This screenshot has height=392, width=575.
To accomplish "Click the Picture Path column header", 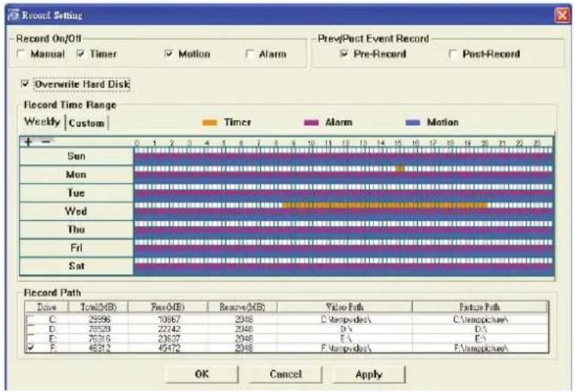I will (480, 307).
